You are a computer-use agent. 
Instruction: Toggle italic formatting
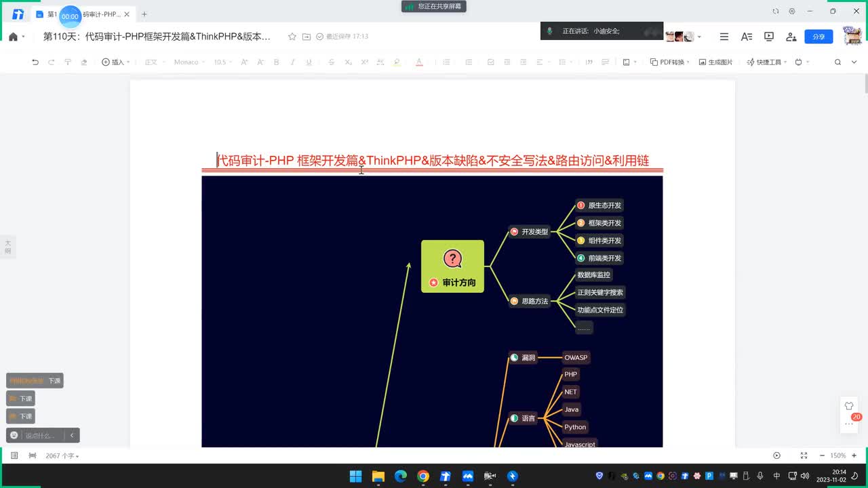pyautogui.click(x=293, y=62)
